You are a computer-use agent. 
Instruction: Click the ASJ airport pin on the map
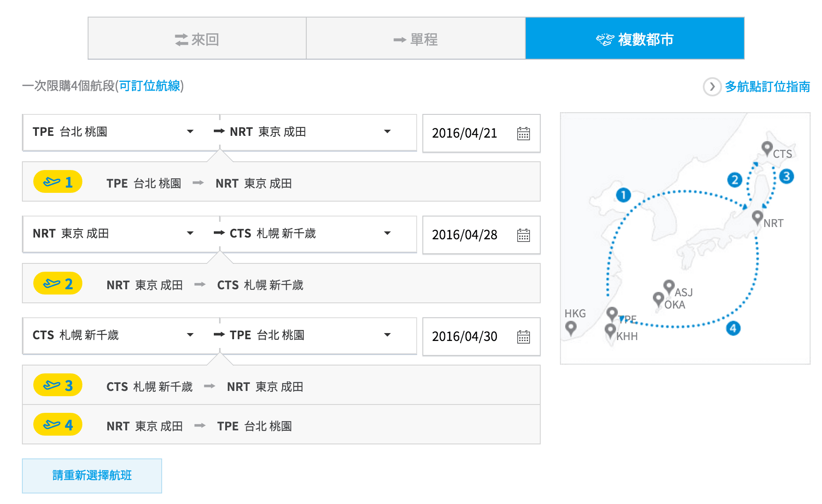tap(669, 287)
